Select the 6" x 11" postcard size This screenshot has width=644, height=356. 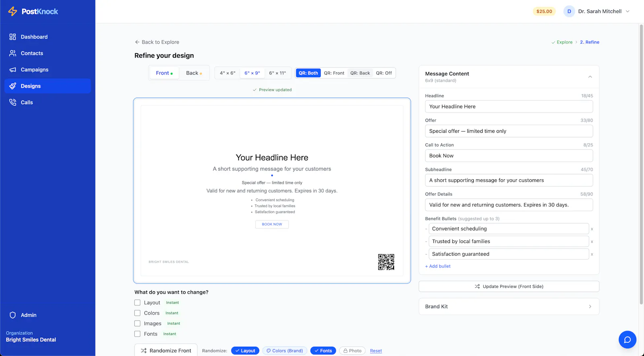pos(277,73)
